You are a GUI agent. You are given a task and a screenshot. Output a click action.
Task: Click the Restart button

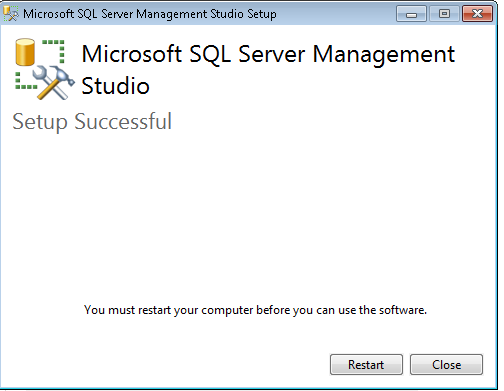(366, 364)
